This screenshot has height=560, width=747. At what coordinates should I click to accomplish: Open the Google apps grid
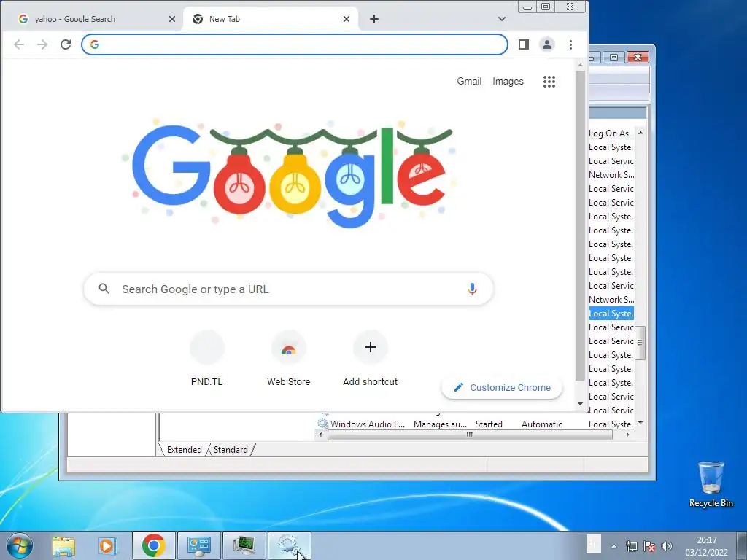[549, 82]
